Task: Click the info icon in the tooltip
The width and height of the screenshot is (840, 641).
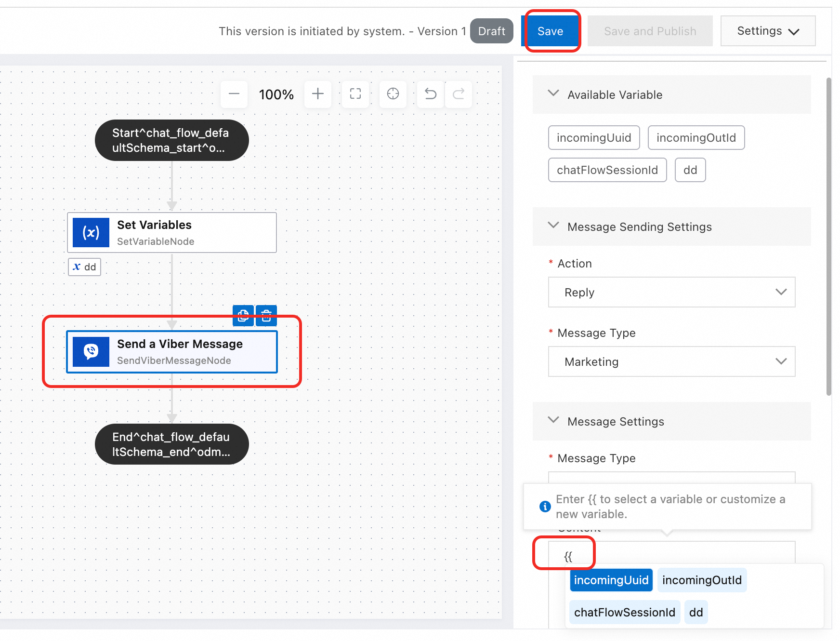Action: (x=545, y=507)
